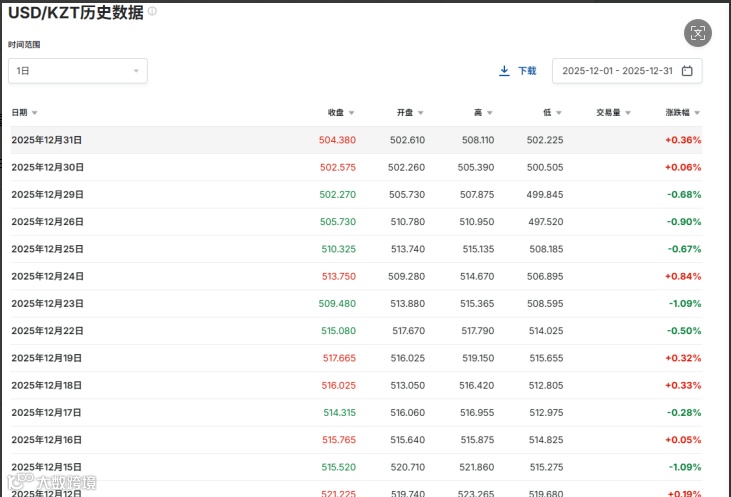The width and height of the screenshot is (731, 497).
Task: Sort by the 日期 column header
Action: click(x=24, y=112)
